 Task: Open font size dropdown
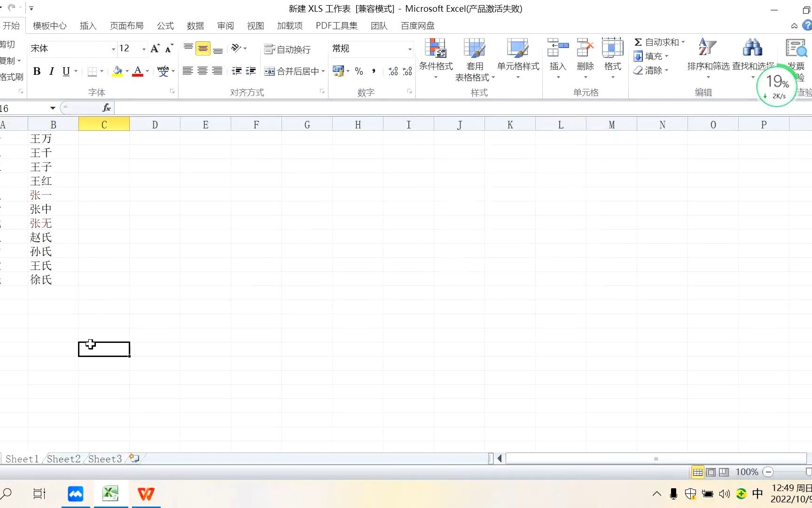[x=144, y=48]
